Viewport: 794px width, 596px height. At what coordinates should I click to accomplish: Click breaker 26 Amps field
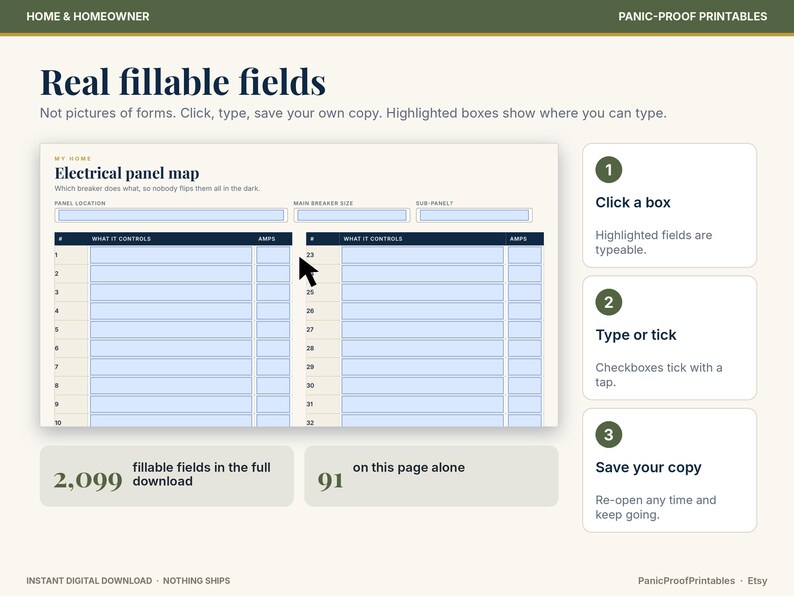pos(525,311)
